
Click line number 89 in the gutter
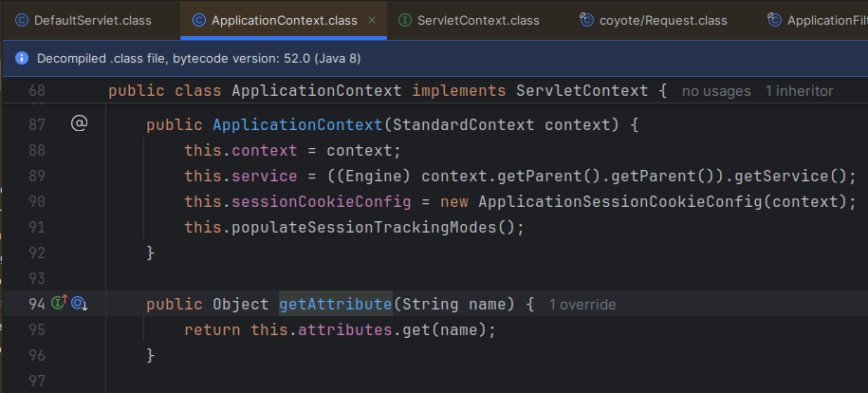pyautogui.click(x=38, y=176)
